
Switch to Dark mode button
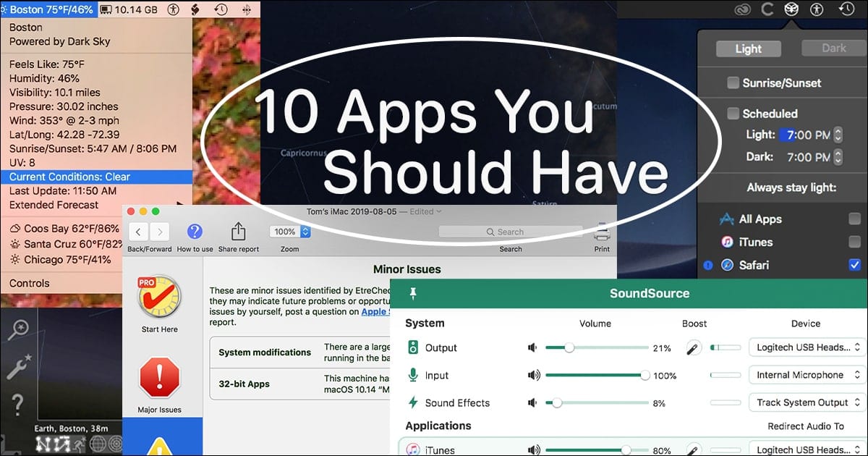pos(833,48)
